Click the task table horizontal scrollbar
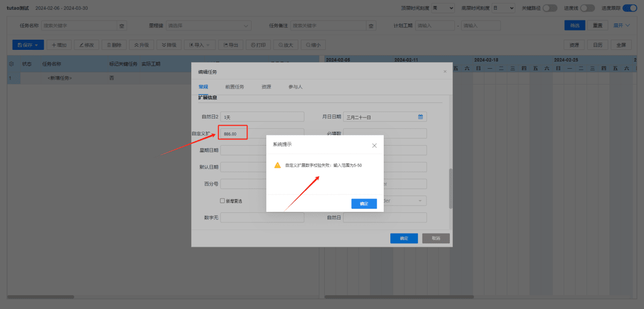The image size is (644, 309). click(x=41, y=297)
